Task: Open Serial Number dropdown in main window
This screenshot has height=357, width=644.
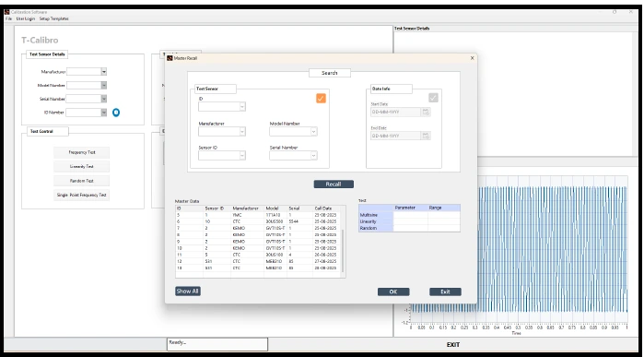Action: 104,99
